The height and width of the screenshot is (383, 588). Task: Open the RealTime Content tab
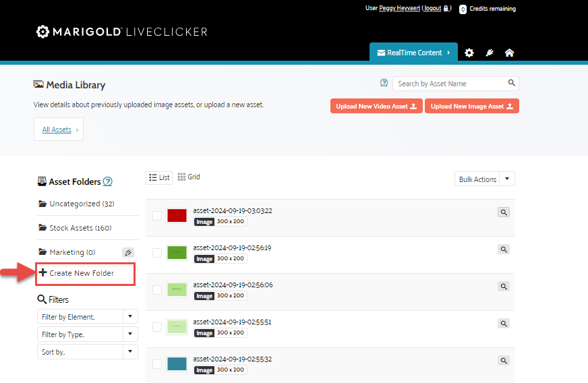click(x=413, y=53)
